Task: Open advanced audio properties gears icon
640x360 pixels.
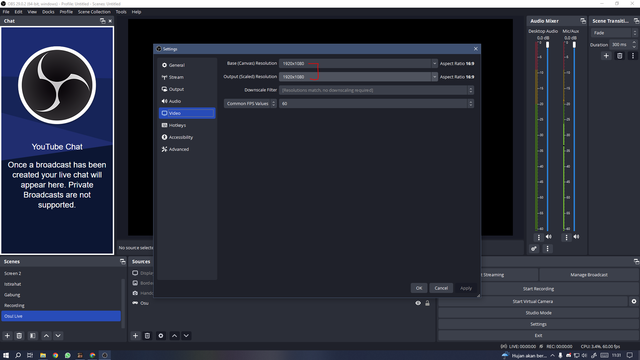Action: (x=534, y=249)
